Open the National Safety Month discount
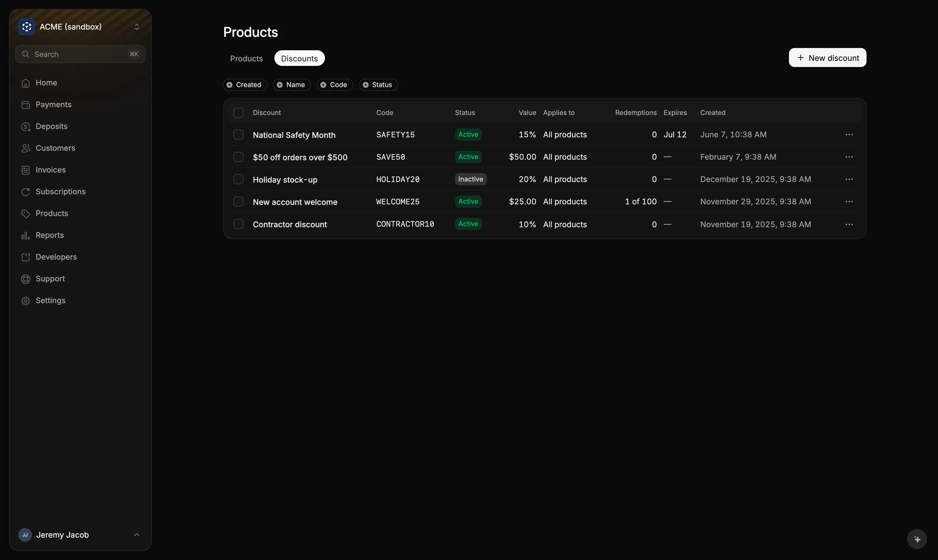This screenshot has width=938, height=560. (x=294, y=135)
